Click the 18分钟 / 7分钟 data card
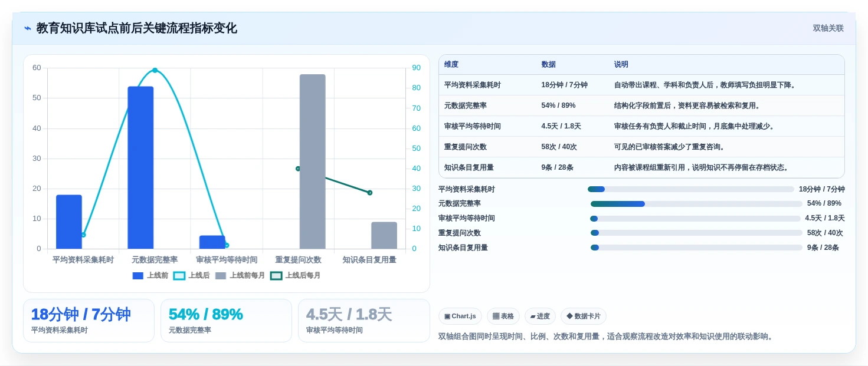Viewport: 868px width, 366px height. click(89, 321)
